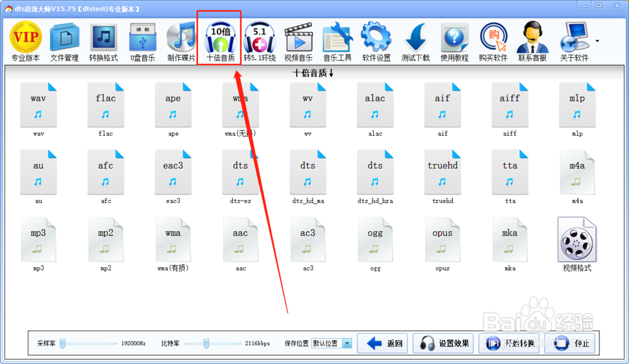The width and height of the screenshot is (629, 364).
Task: Open 制作碟片 disc maker
Action: click(181, 41)
